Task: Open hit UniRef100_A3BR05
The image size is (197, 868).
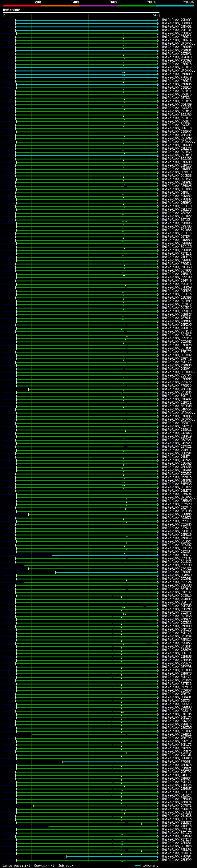Action: coord(177,501)
